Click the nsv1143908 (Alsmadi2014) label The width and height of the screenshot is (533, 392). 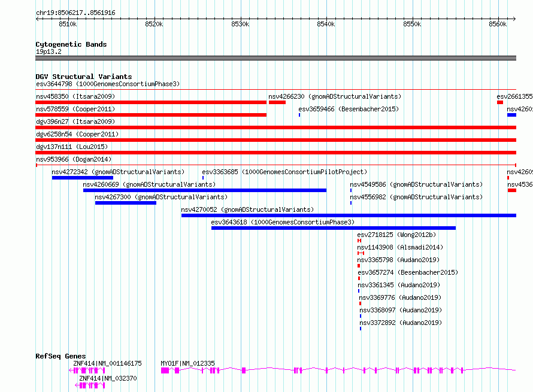[x=400, y=247]
